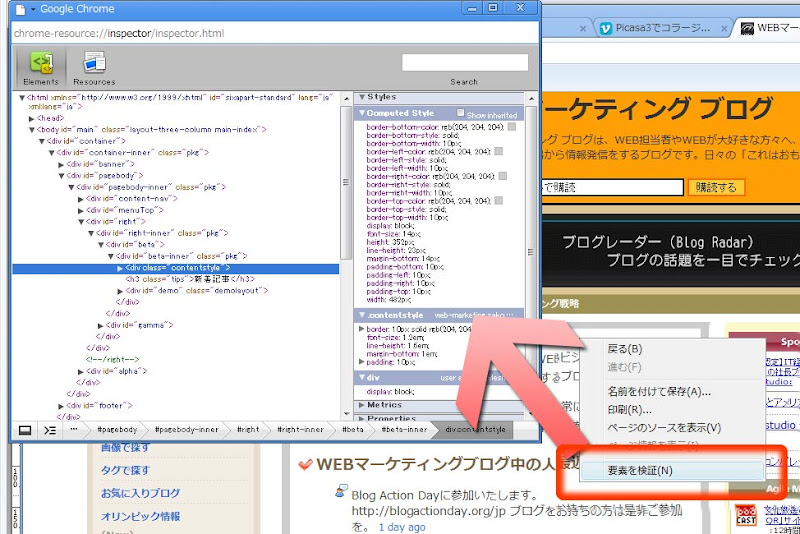The image size is (800, 534).
Task: Collapse the body id main node
Action: point(32,130)
